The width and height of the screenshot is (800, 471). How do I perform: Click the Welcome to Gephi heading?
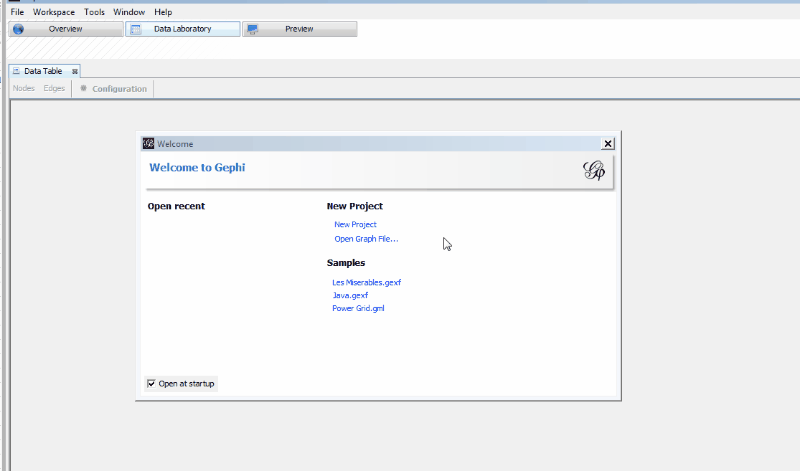pos(197,167)
